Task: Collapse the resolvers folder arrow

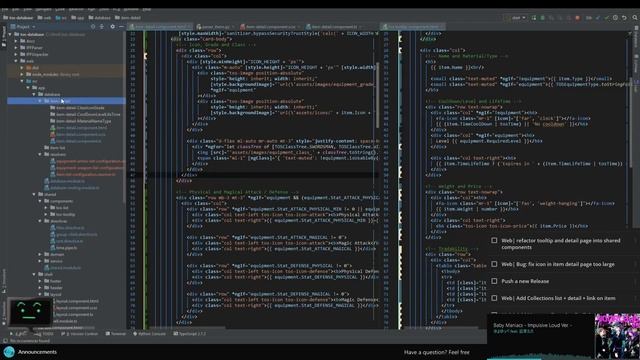Action: coord(40,154)
